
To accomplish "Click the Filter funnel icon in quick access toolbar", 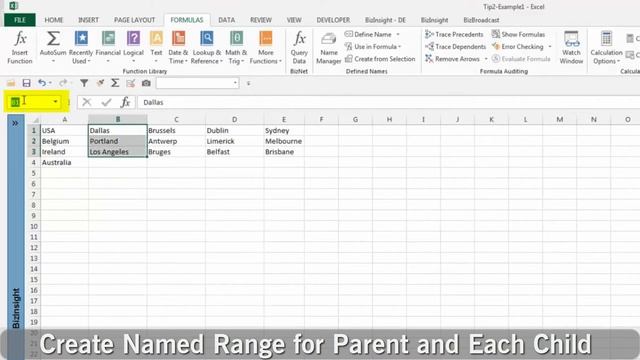I will point(84,83).
